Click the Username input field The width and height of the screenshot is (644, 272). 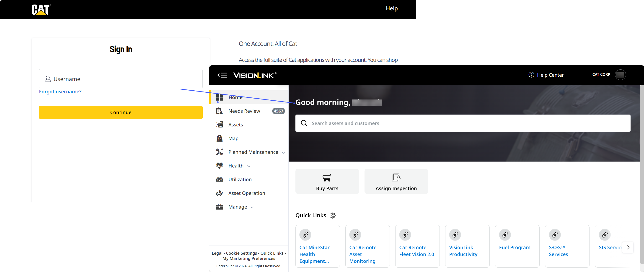pos(121,79)
